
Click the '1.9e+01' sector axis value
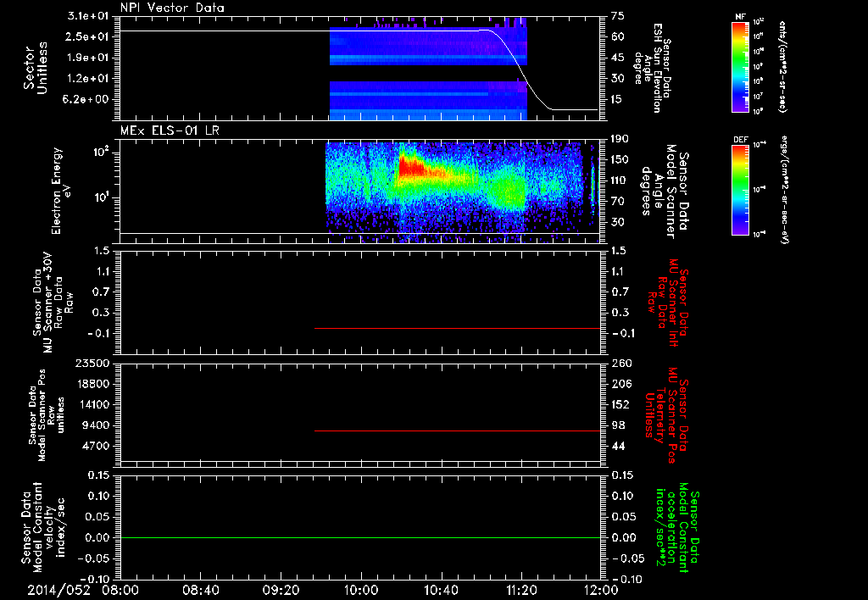coord(88,58)
